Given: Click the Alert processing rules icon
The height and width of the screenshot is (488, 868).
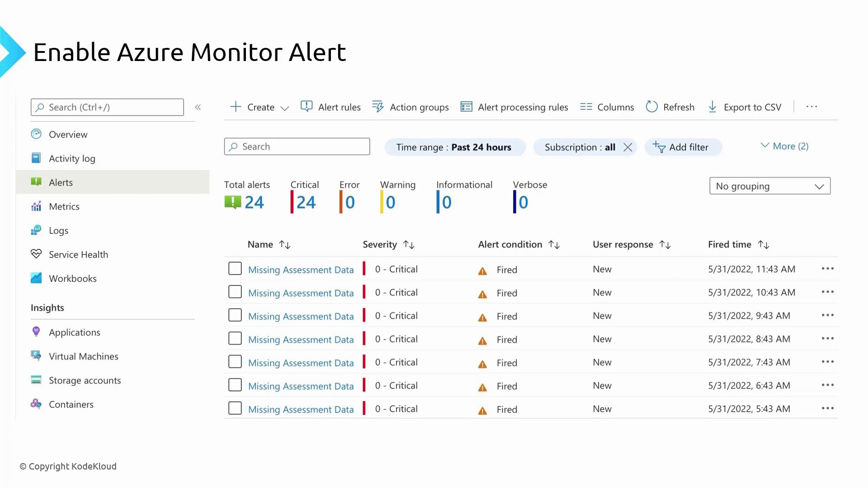Looking at the screenshot, I should pos(466,107).
